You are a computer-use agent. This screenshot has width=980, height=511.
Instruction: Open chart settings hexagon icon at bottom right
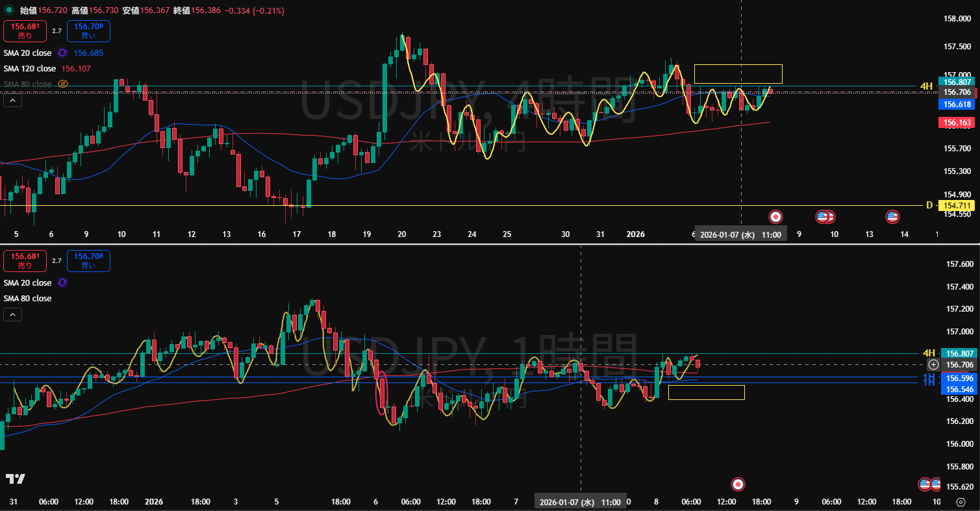tap(961, 502)
